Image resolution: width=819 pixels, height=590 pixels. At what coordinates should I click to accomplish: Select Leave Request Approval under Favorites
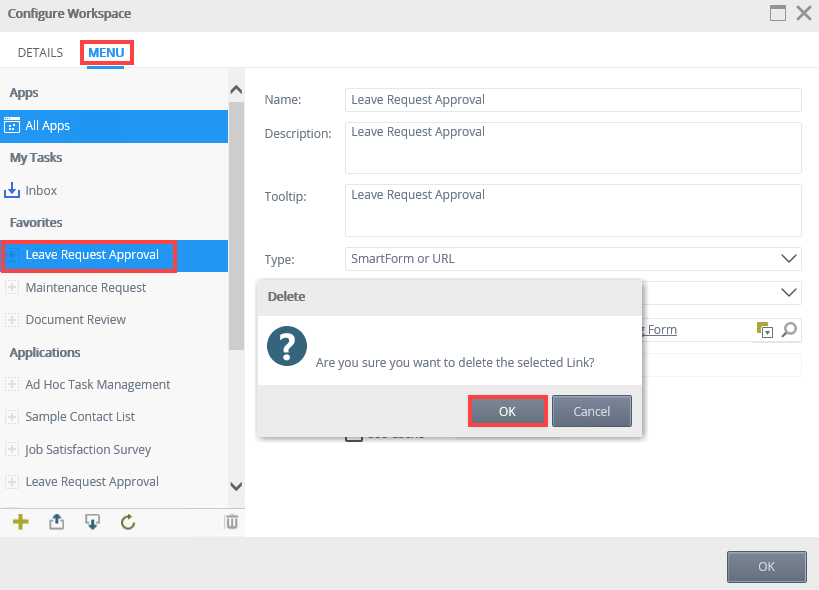point(114,255)
